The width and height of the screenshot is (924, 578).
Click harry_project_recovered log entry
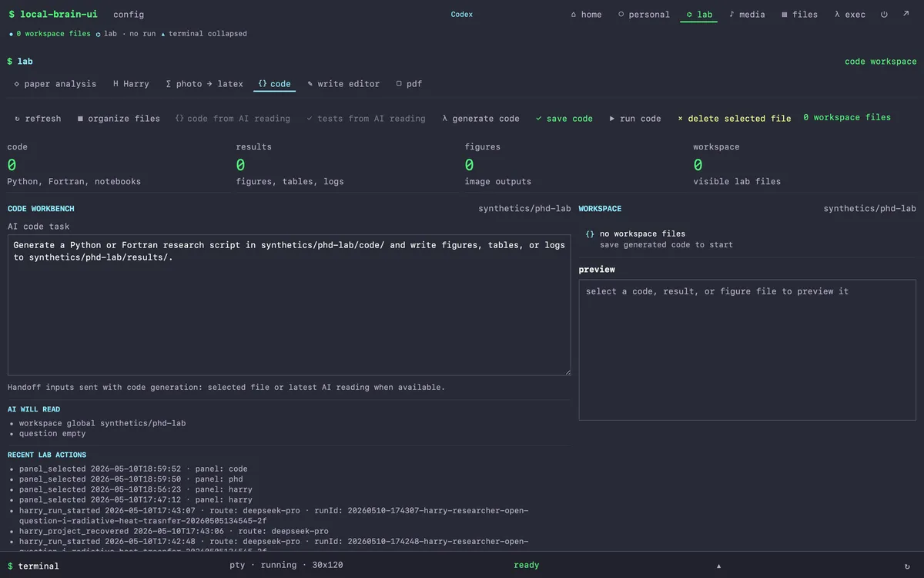[174, 531]
